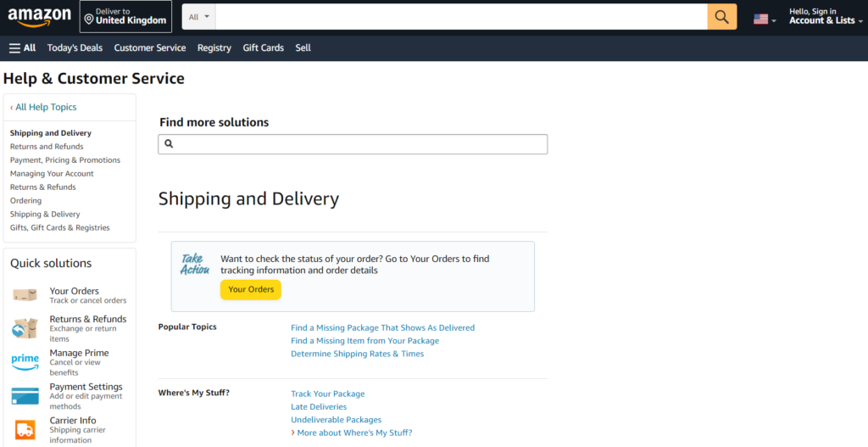This screenshot has width=868, height=447.
Task: Open Today's Deals in navigation bar
Action: 75,48
